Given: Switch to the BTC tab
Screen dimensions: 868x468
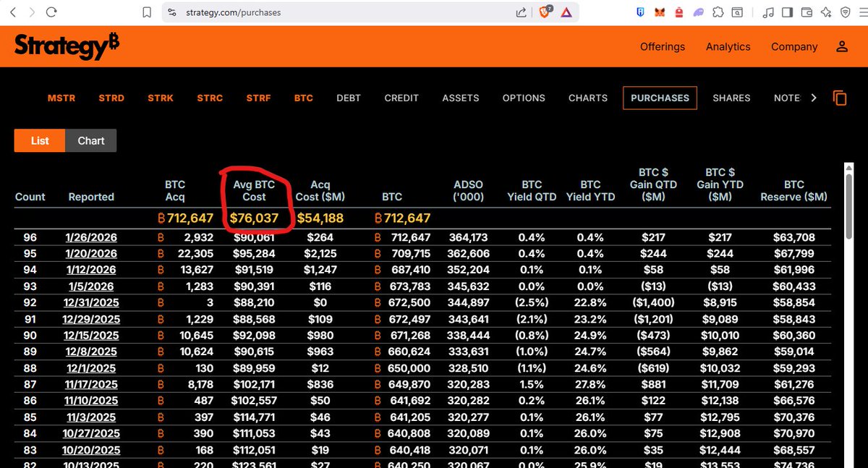Looking at the screenshot, I should (304, 98).
